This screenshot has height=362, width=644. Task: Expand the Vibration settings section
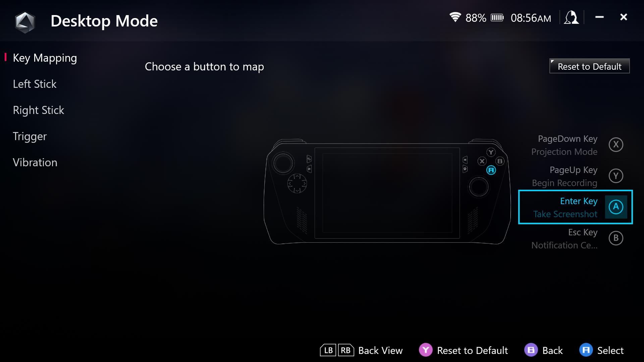(x=35, y=162)
